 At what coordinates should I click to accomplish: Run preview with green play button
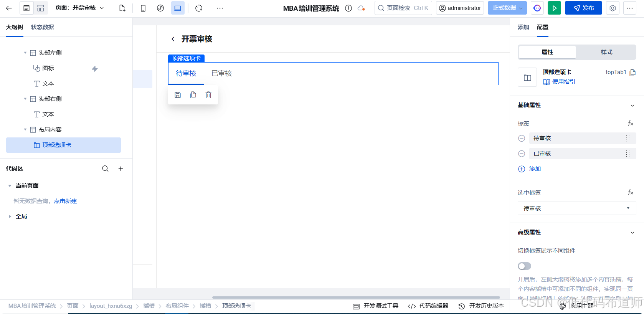coord(554,8)
